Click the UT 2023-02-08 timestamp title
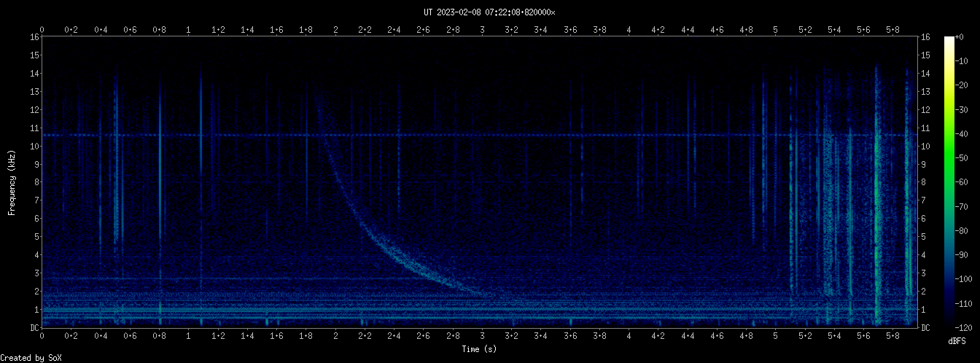This screenshot has width=980, height=363. 489,12
